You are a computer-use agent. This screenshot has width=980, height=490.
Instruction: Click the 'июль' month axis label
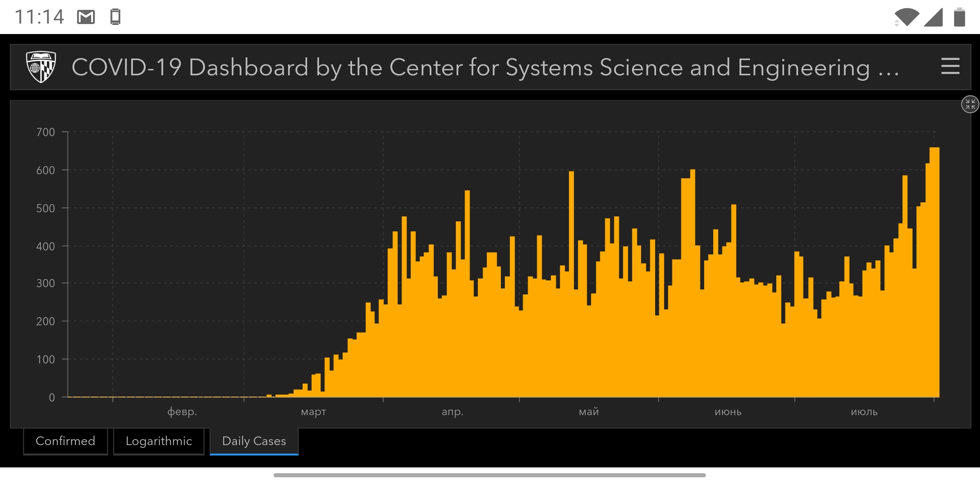[x=864, y=412]
